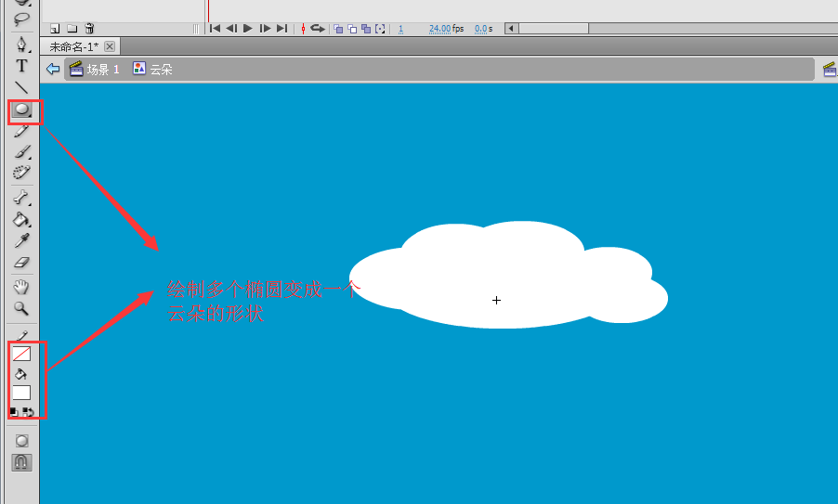Click the current frame number 1

tap(400, 29)
